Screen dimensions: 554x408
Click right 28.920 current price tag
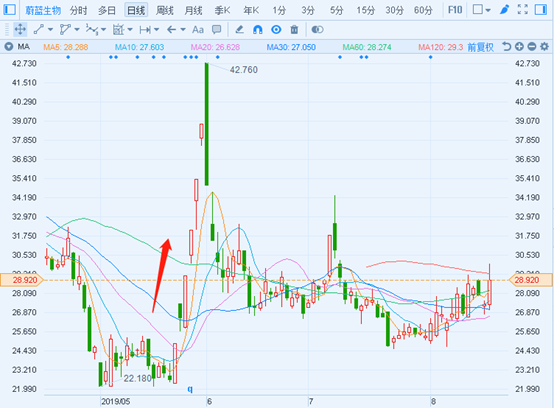530,280
